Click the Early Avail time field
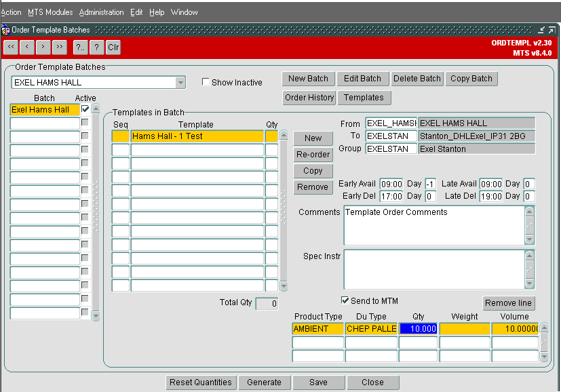The height and width of the screenshot is (392, 561). 391,184
